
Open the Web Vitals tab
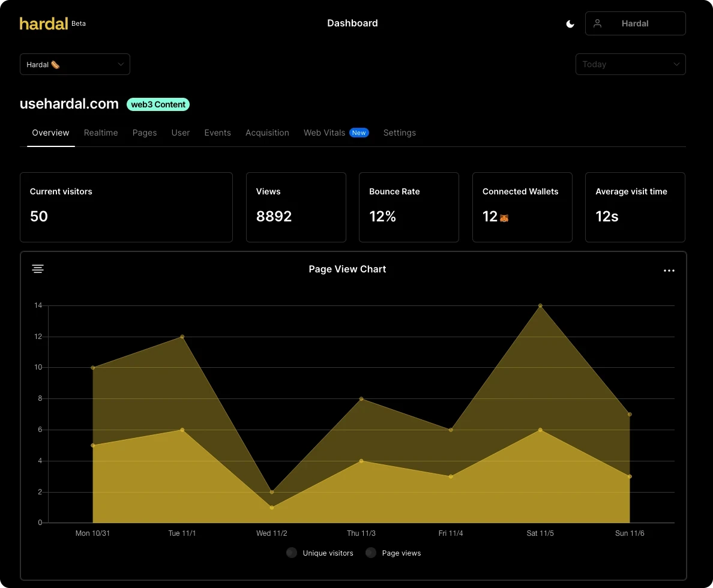[324, 133]
